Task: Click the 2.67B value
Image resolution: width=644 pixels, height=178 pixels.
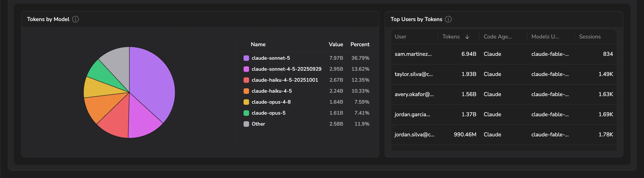Action: point(336,80)
